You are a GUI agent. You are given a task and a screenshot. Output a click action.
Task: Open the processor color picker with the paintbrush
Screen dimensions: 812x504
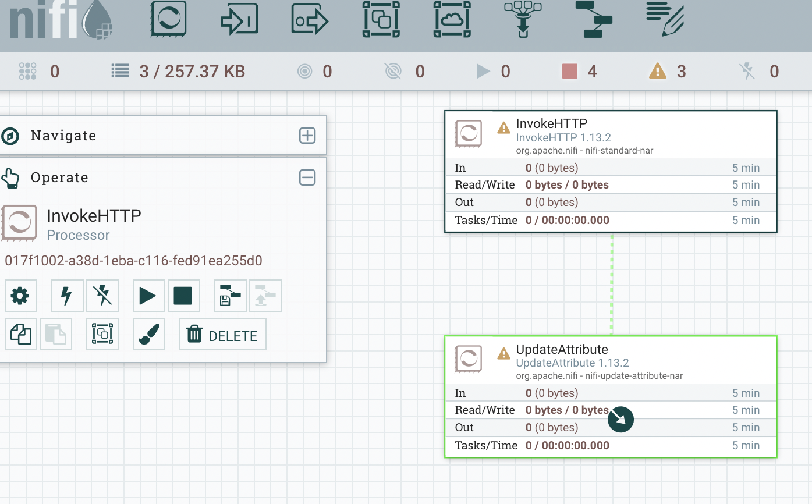click(149, 333)
